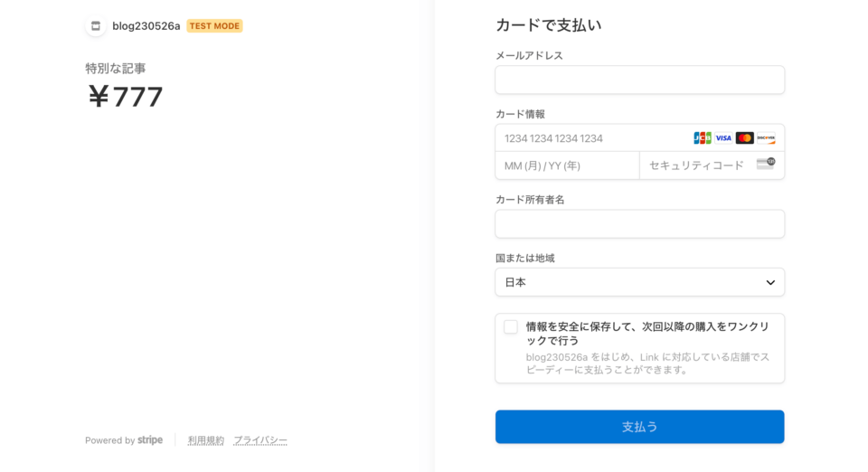The image size is (868, 472).
Task: Click the Stripe logo
Action: point(150,440)
